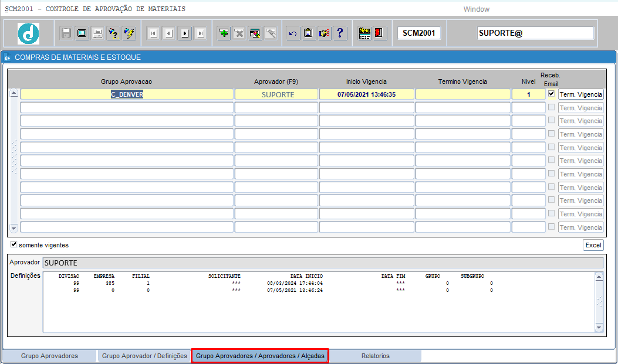This screenshot has width=618, height=364.
Task: Delete record with gray X icon
Action: coord(239,33)
